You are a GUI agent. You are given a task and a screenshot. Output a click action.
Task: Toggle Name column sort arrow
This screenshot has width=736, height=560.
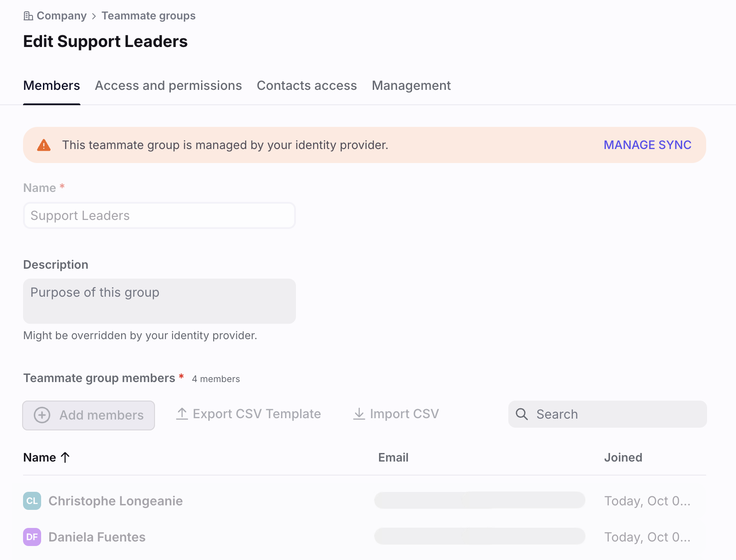66,457
